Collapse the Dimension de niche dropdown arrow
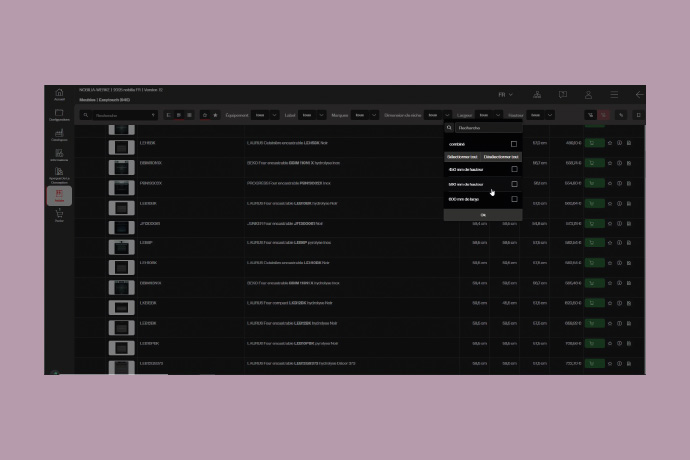Image resolution: width=690 pixels, height=460 pixels. [447, 115]
